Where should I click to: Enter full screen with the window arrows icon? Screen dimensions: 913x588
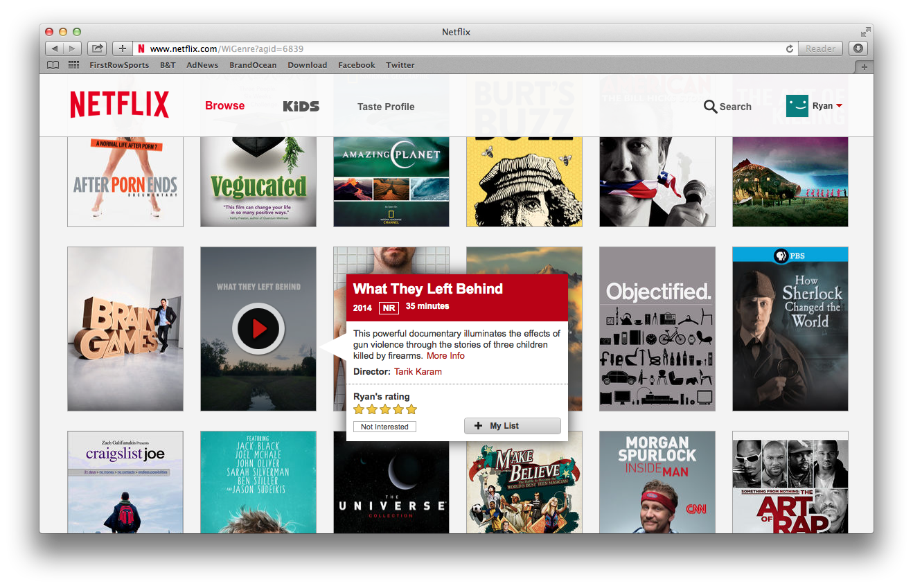pyautogui.click(x=865, y=32)
